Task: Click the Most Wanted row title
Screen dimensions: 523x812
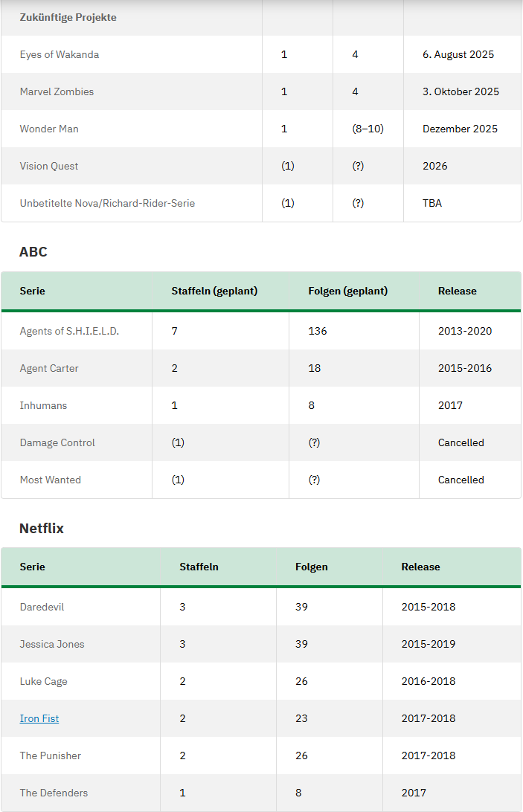Action: point(51,480)
